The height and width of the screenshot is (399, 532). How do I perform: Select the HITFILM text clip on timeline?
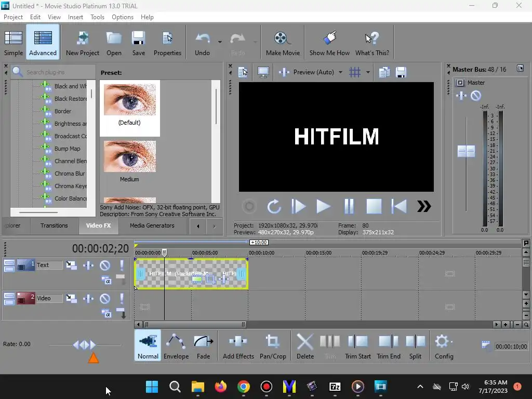click(x=191, y=274)
